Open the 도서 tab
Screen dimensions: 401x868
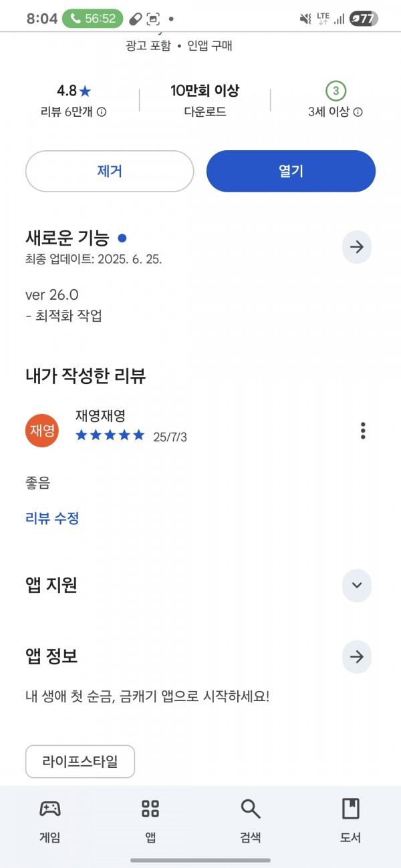(351, 821)
